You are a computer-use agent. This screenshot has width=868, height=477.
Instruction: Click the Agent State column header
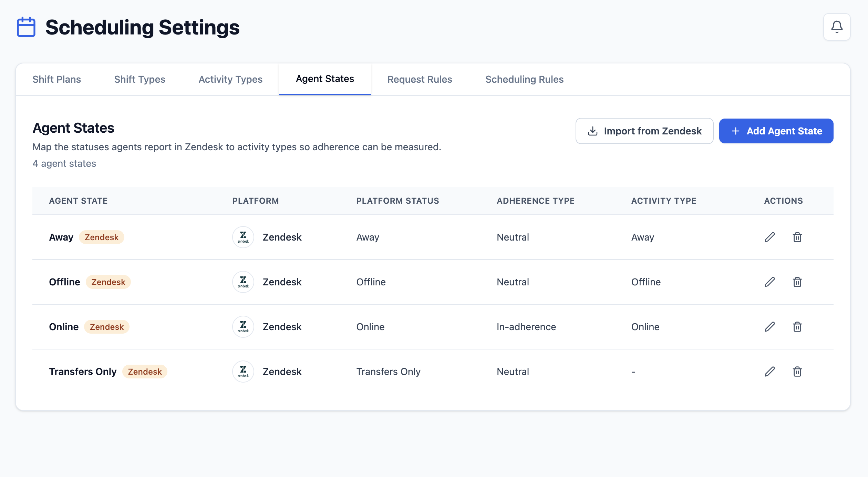point(79,201)
